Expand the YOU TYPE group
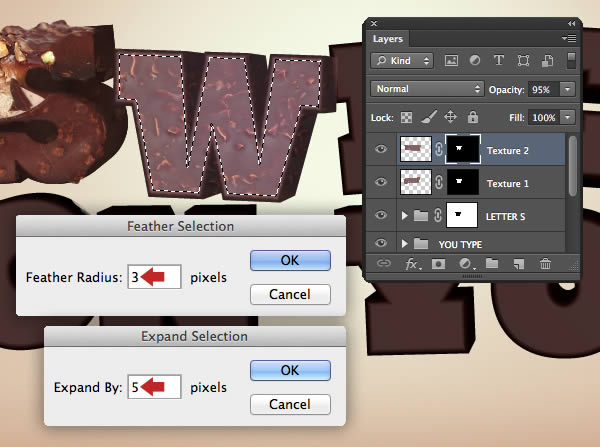Screen dimensions: 600x447 [x=404, y=243]
